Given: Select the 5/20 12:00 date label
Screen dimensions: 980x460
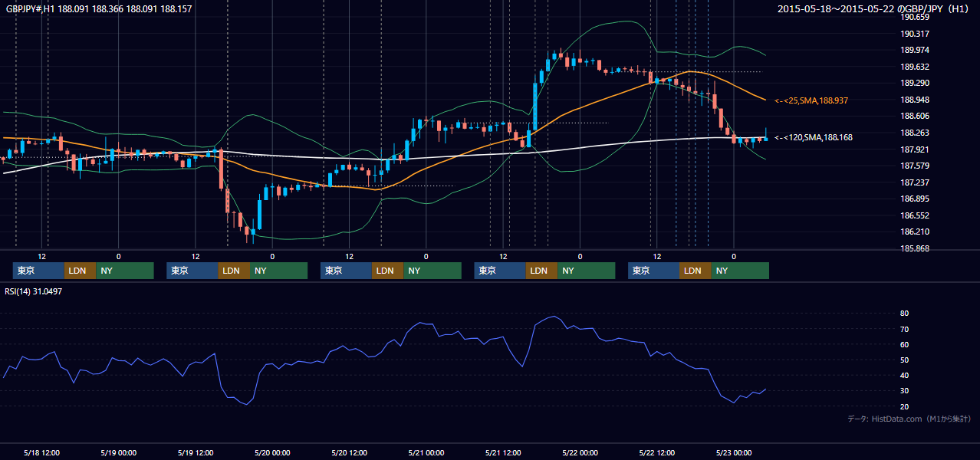Looking at the screenshot, I should tap(349, 452).
